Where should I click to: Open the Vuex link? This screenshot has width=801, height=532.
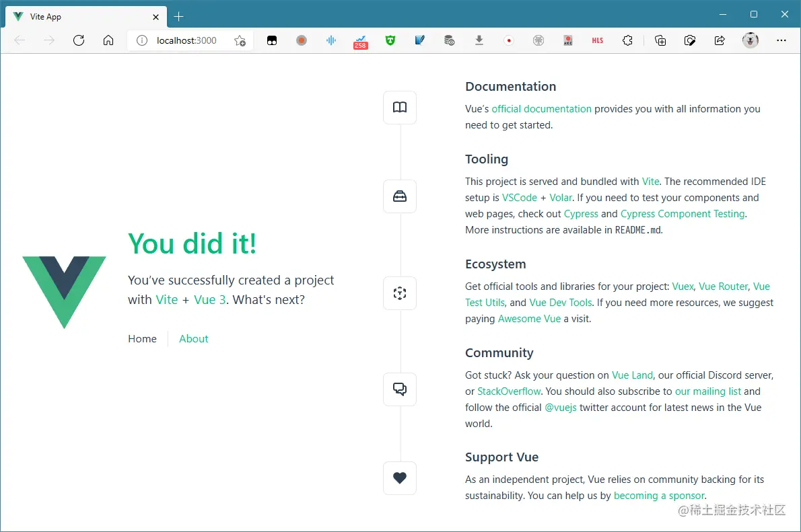coord(683,287)
